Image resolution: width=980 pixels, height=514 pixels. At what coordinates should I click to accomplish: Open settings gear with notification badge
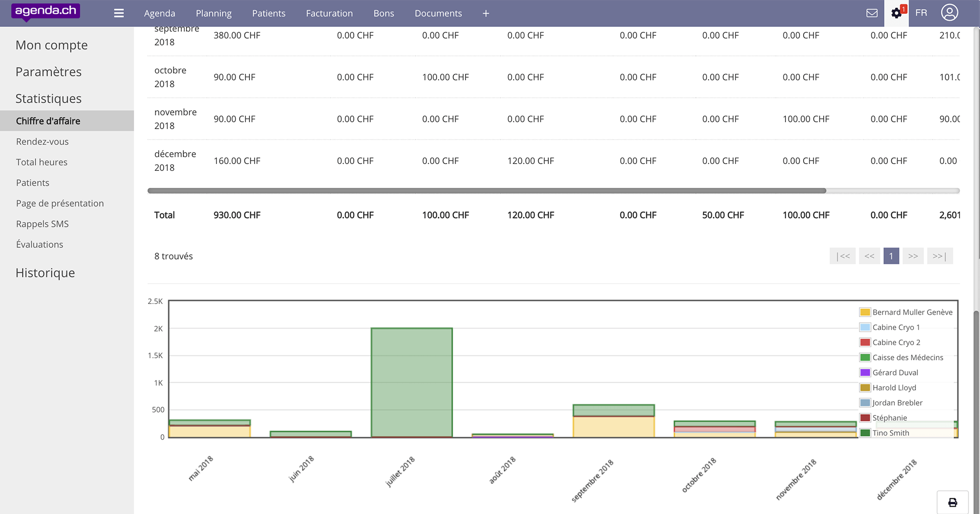point(896,13)
